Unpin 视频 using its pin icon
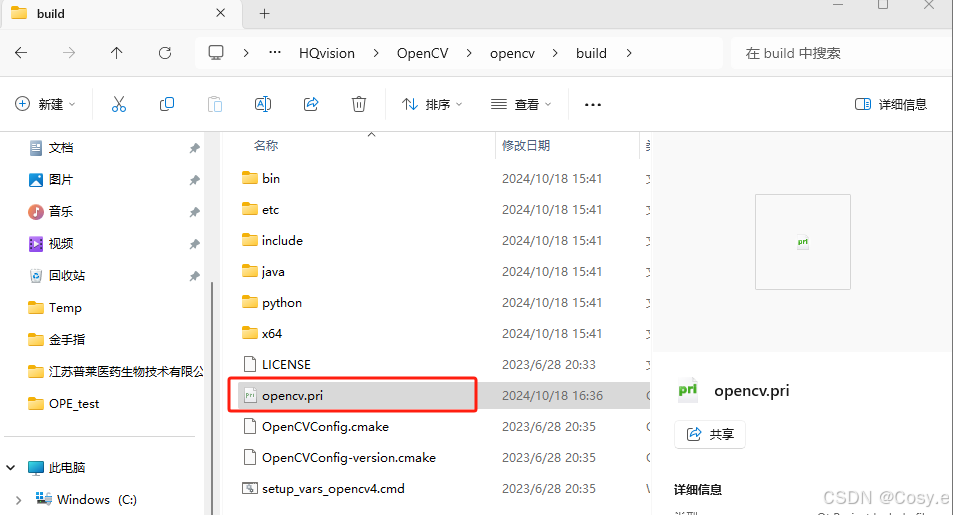 (194, 244)
